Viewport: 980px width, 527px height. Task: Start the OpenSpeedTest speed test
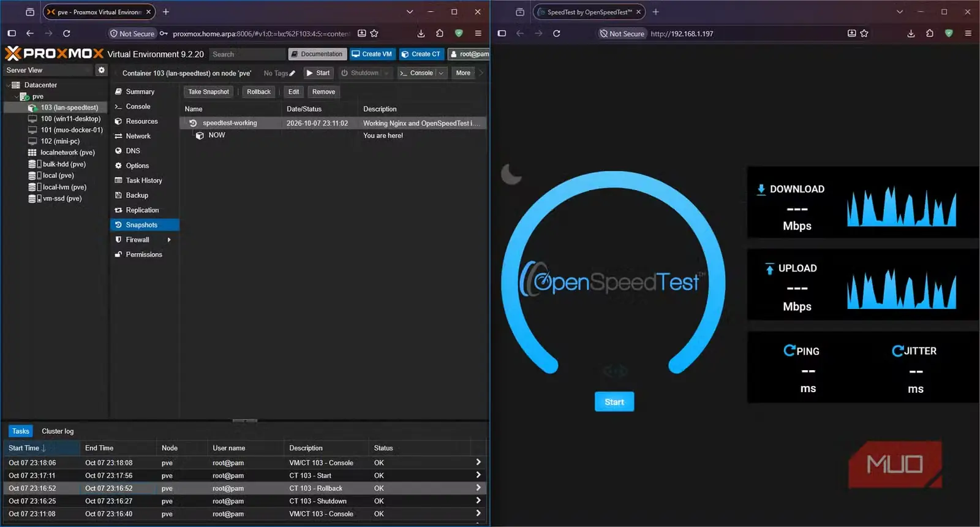pos(614,402)
